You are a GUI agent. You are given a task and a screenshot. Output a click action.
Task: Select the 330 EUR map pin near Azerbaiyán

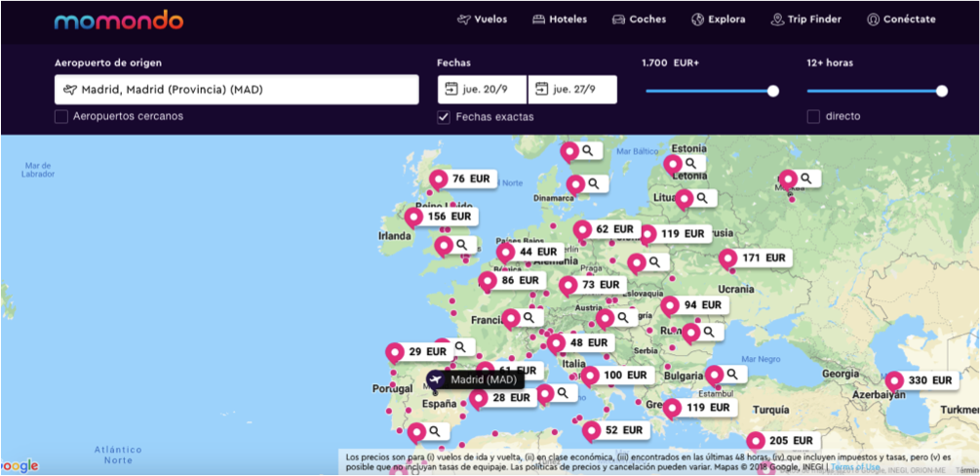tap(921, 380)
